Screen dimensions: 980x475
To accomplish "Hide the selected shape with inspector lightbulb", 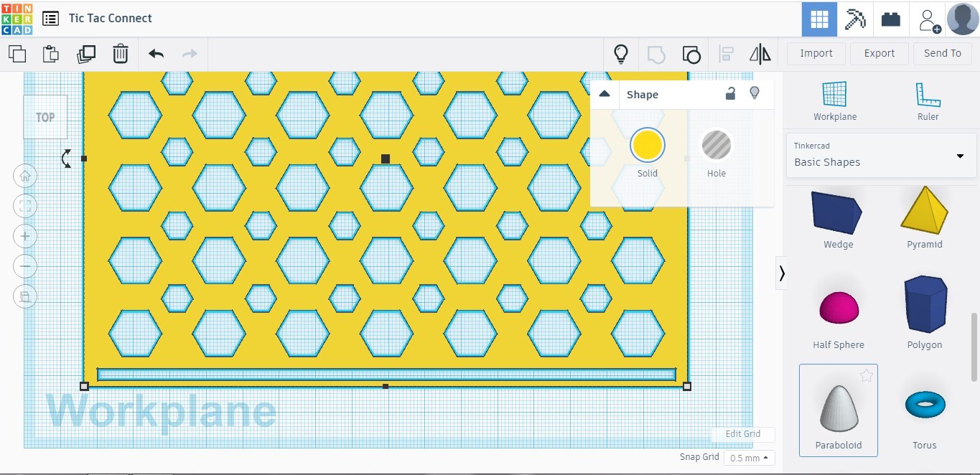I will click(x=755, y=93).
